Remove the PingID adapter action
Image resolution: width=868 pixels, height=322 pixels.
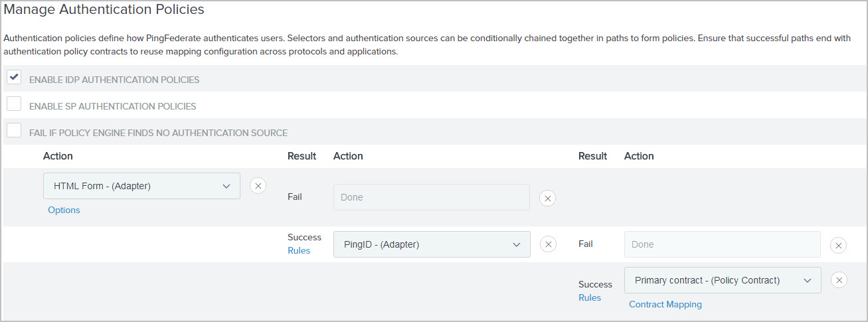tap(548, 244)
